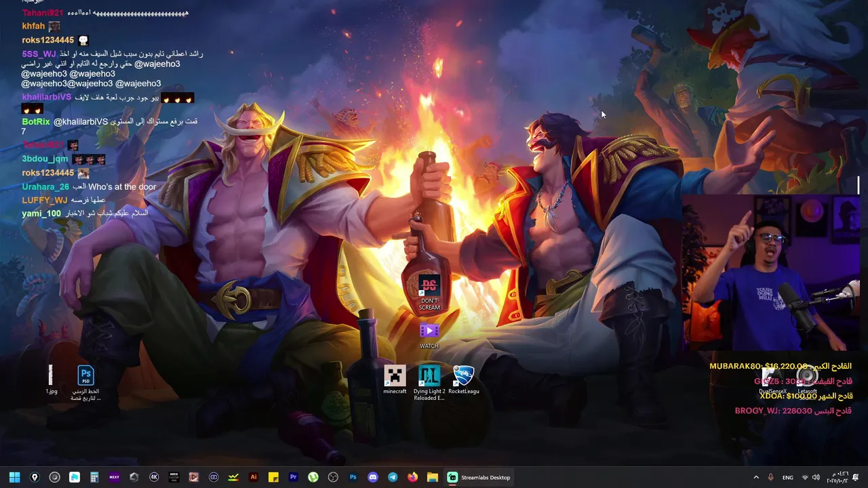Select the DualSenseX desktop shortcut

tap(772, 381)
